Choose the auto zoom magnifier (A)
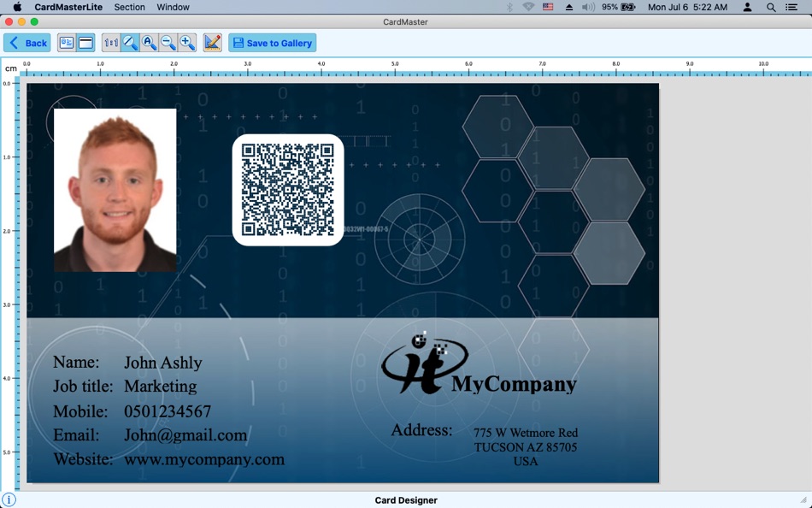 (x=149, y=43)
